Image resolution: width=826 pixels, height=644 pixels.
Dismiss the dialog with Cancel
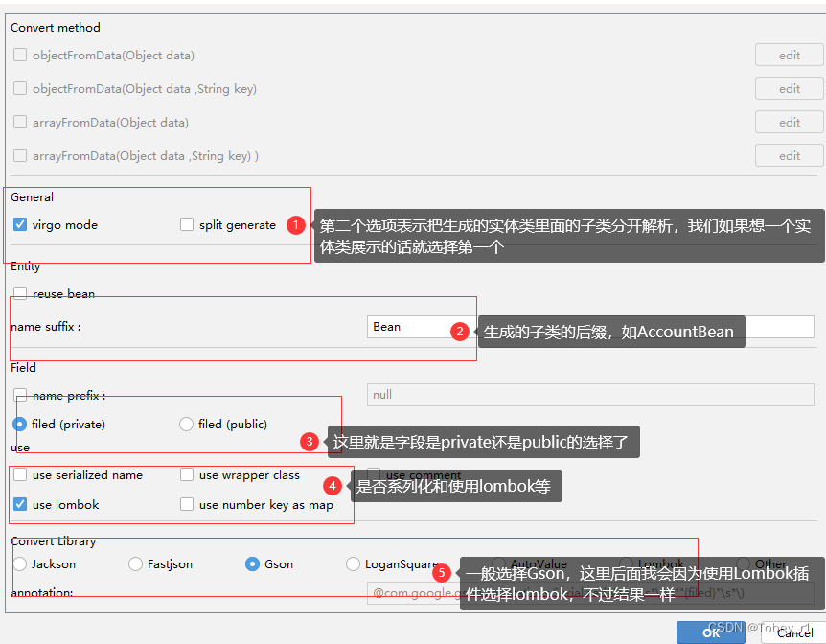click(794, 632)
